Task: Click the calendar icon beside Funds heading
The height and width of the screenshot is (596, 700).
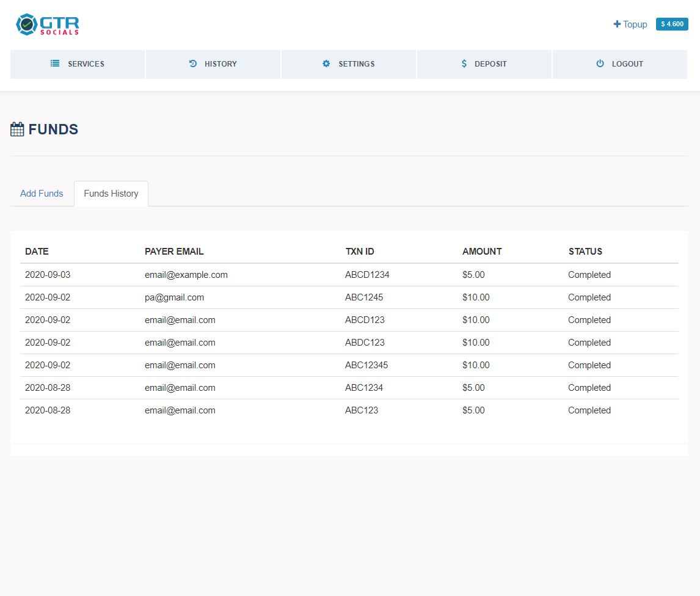Action: point(17,129)
